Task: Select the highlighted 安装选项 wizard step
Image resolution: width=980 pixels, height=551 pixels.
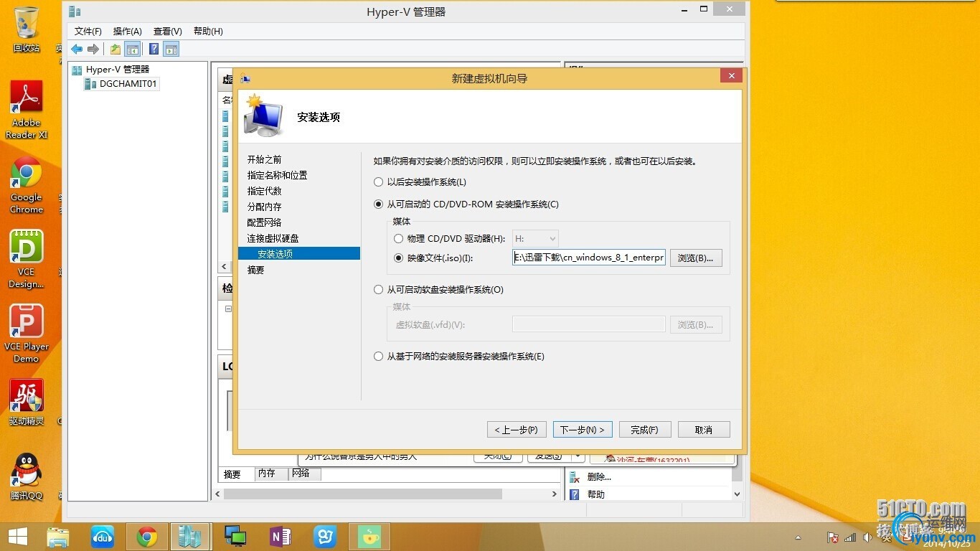Action: click(299, 254)
